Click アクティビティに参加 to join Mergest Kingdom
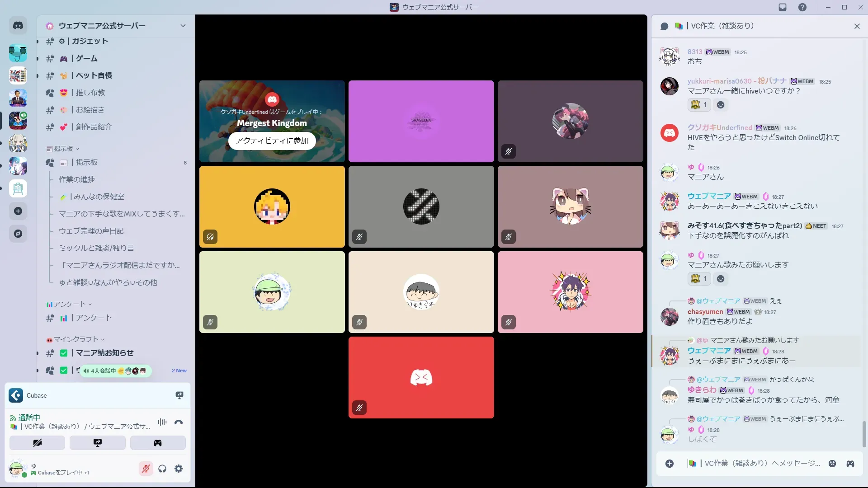Screen dimensions: 868x488 click(272, 141)
